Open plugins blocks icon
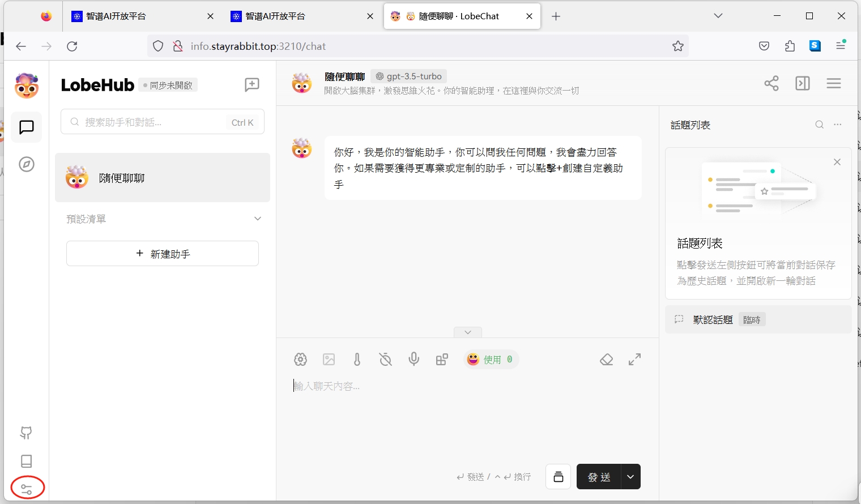Viewport: 861px width, 504px height. tap(442, 360)
